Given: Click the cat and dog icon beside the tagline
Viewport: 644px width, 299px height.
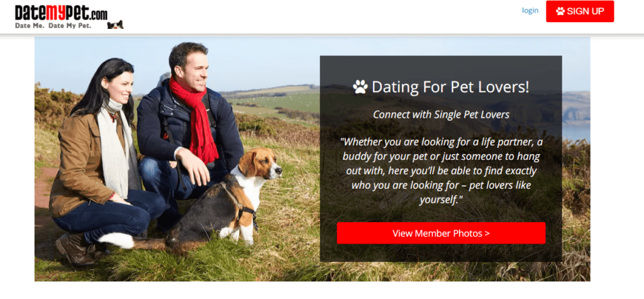Looking at the screenshot, I should [x=115, y=25].
